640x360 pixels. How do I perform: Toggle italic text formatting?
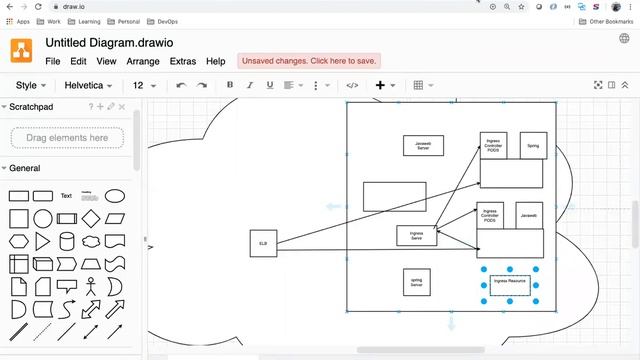pos(250,85)
